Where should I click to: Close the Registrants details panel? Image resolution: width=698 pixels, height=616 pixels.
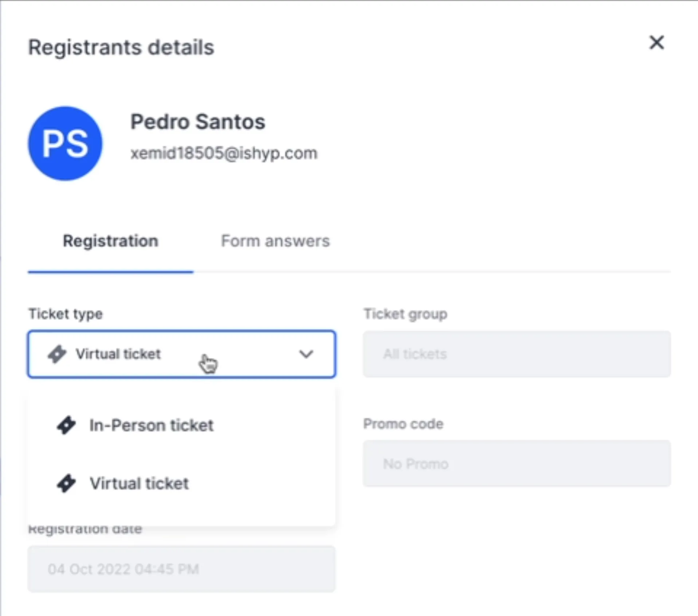tap(657, 43)
